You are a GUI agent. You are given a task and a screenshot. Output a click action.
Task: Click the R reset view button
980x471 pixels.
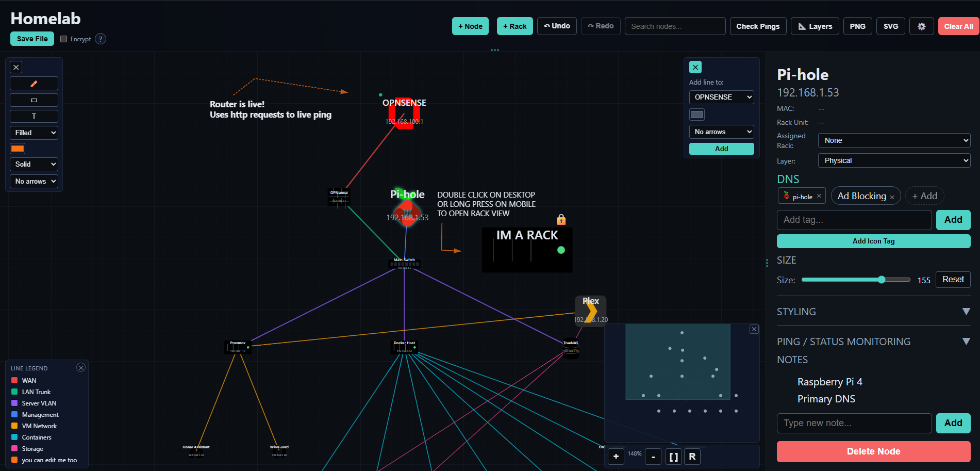coord(692,457)
